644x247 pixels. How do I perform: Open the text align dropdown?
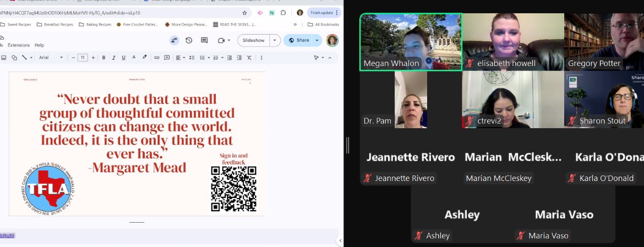[x=181, y=58]
